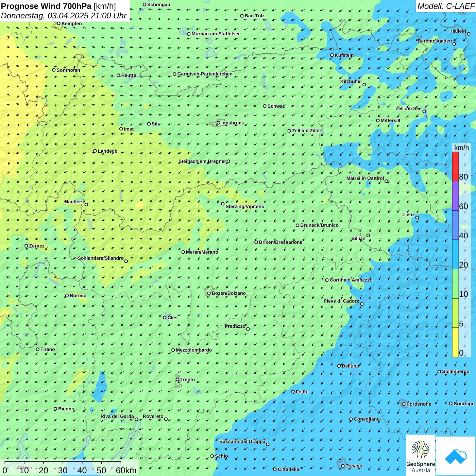Select the Reutte label
476x476 pixels.
coord(129,75)
